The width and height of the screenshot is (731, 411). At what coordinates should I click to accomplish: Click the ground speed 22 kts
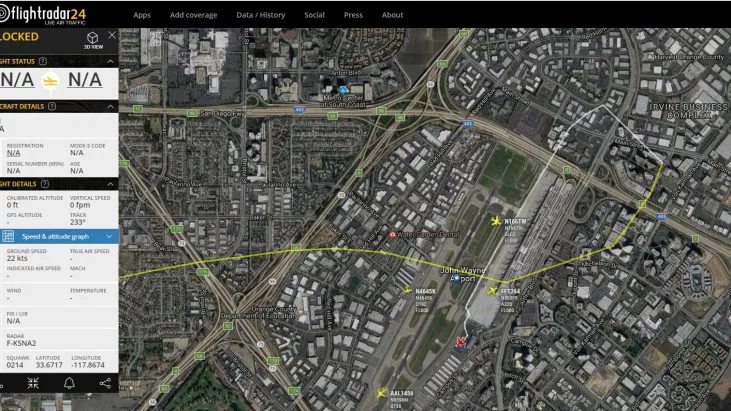pyautogui.click(x=17, y=258)
